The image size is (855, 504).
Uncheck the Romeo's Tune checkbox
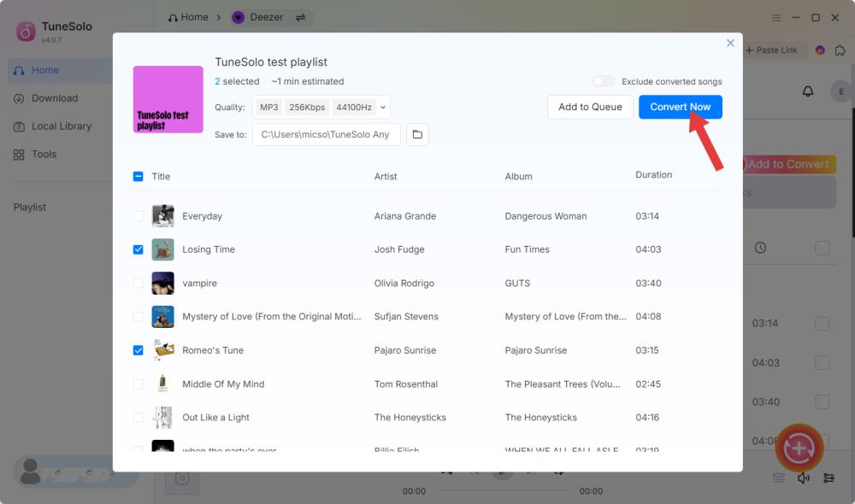click(138, 350)
